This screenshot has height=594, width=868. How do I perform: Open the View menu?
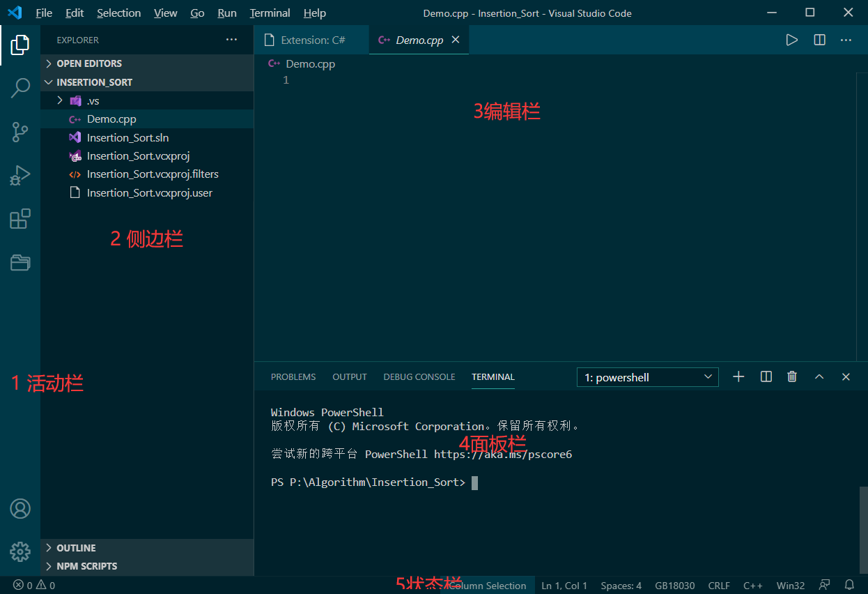click(x=166, y=13)
